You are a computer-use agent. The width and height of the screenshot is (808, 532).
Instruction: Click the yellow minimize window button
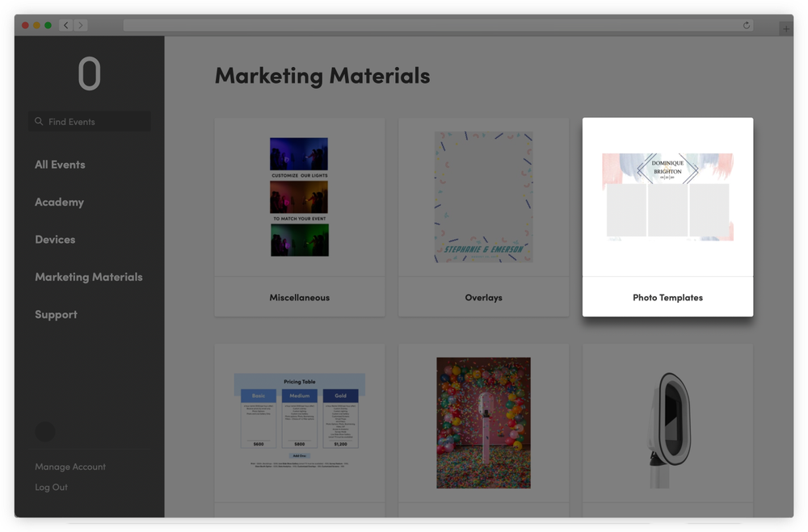(x=36, y=25)
